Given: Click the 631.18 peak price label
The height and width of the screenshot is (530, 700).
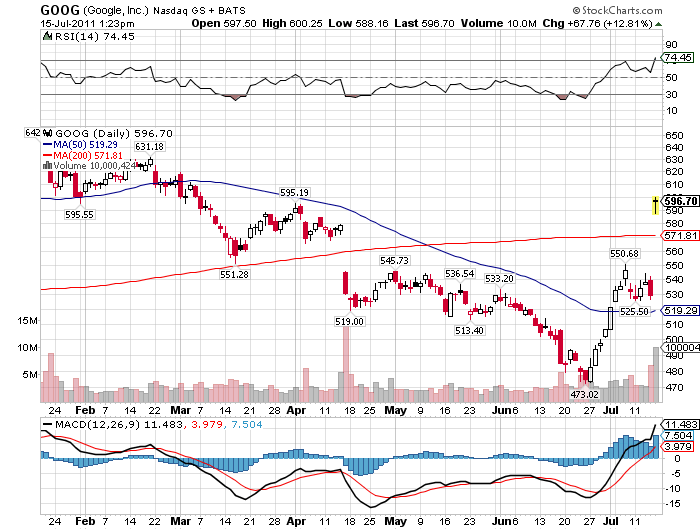Looking at the screenshot, I should pyautogui.click(x=150, y=146).
